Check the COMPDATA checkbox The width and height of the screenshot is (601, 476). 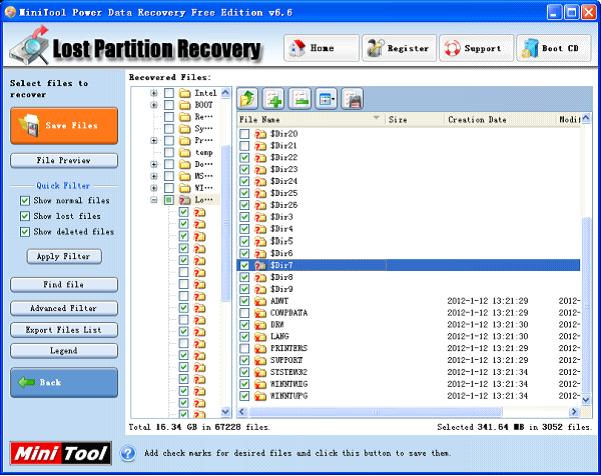[244, 313]
